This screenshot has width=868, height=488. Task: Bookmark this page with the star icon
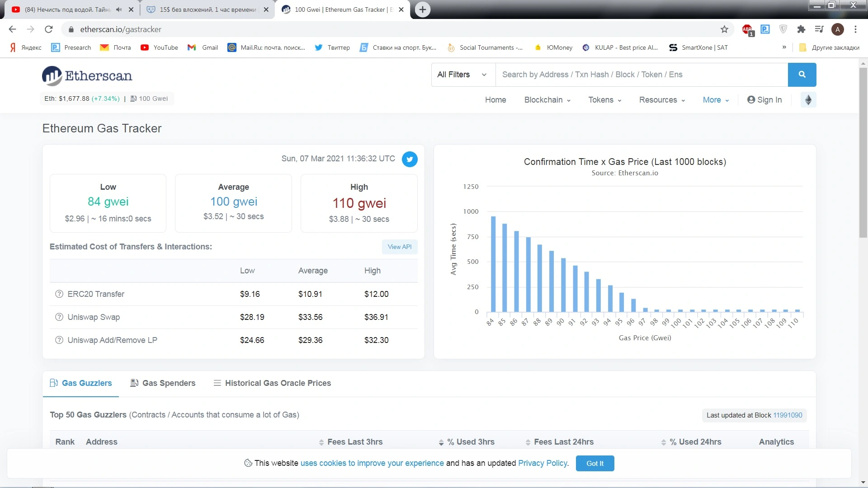click(x=724, y=29)
